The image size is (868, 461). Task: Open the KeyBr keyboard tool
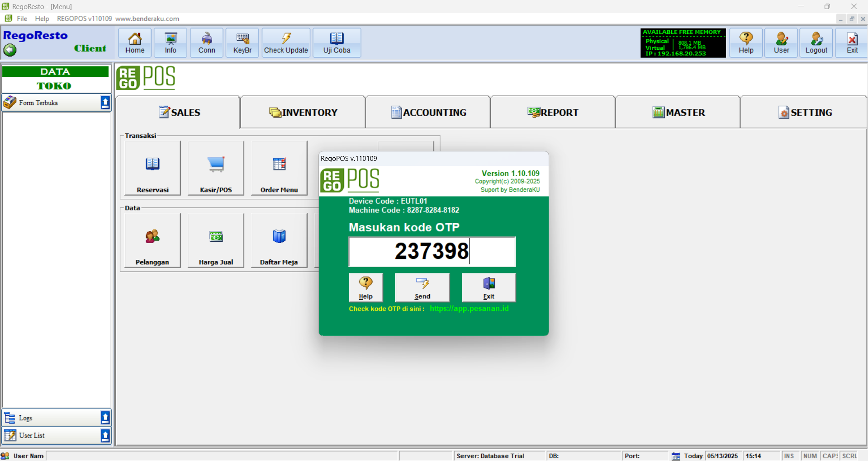point(242,43)
